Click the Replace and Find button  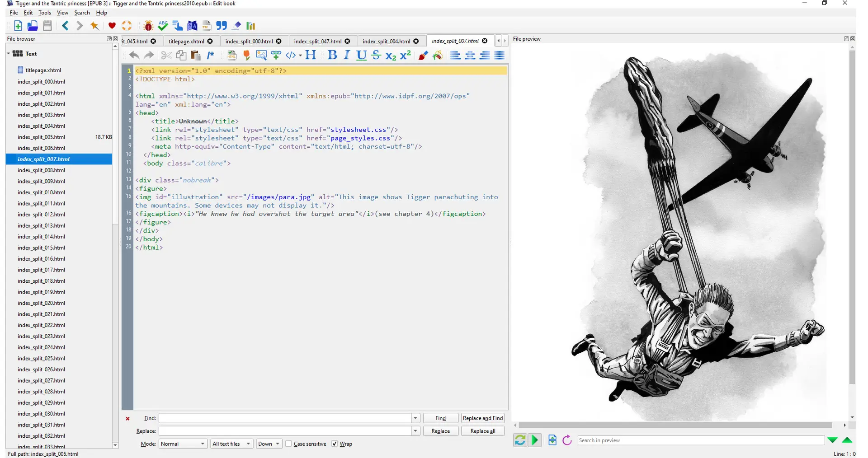[x=482, y=418]
